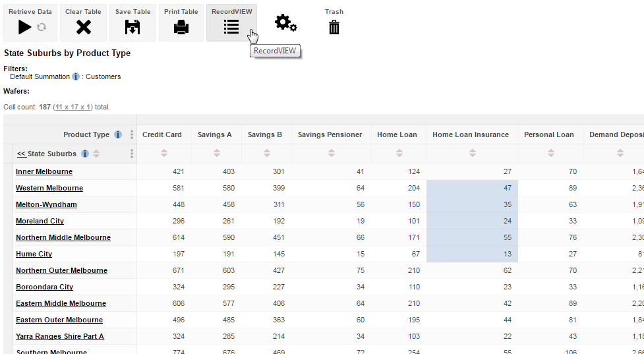Open State Suburbs options three-dot menu
The width and height of the screenshot is (644, 354).
click(132, 154)
